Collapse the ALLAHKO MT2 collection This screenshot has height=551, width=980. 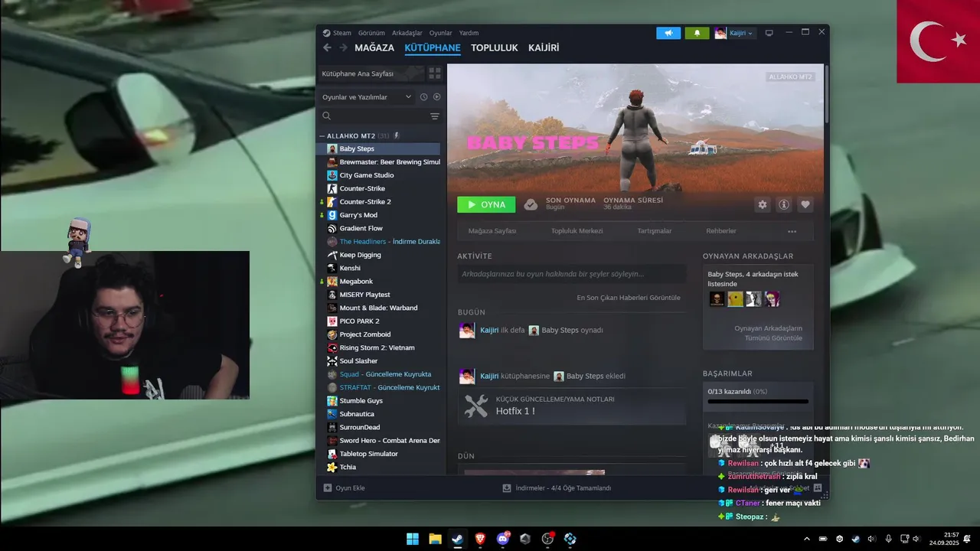[x=322, y=135]
